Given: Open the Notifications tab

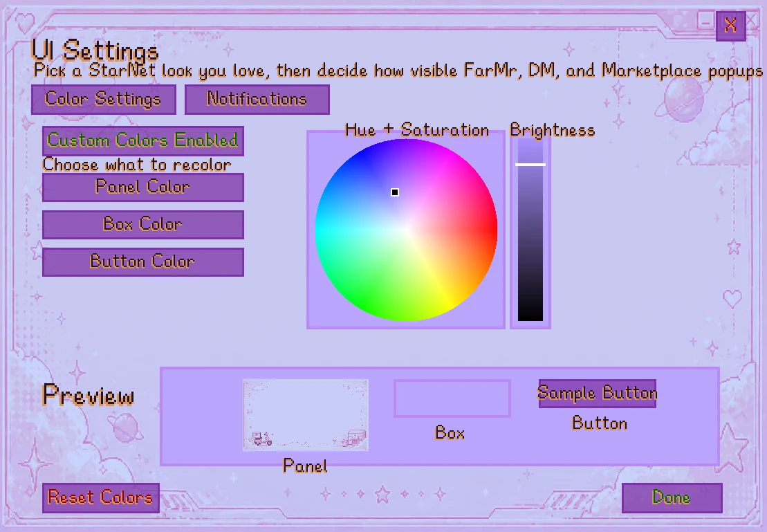Looking at the screenshot, I should [257, 100].
